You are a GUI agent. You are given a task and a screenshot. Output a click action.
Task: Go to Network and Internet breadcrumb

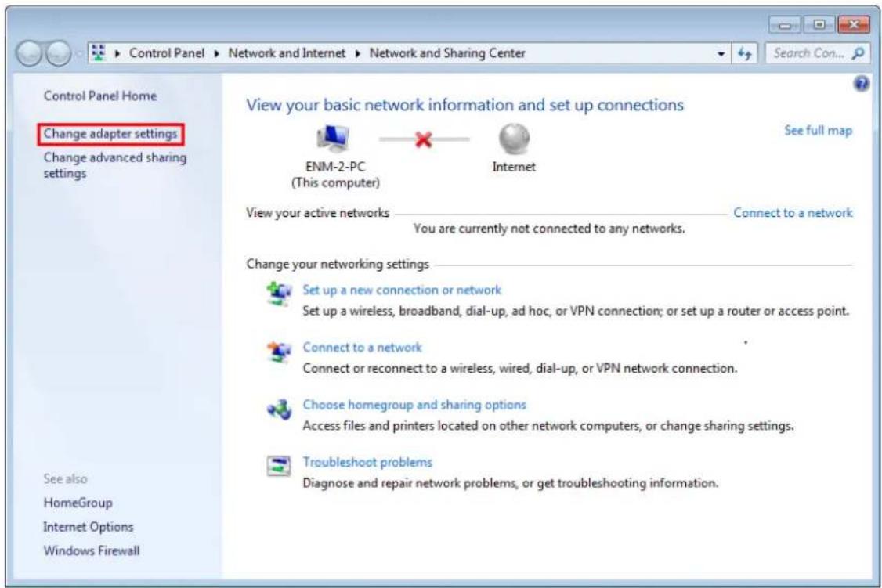click(x=287, y=52)
